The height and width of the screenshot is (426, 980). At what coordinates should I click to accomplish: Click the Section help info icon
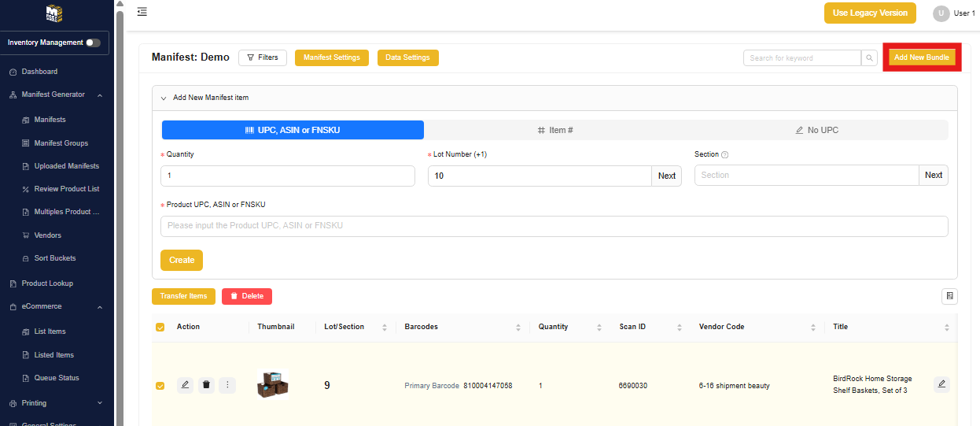[724, 155]
